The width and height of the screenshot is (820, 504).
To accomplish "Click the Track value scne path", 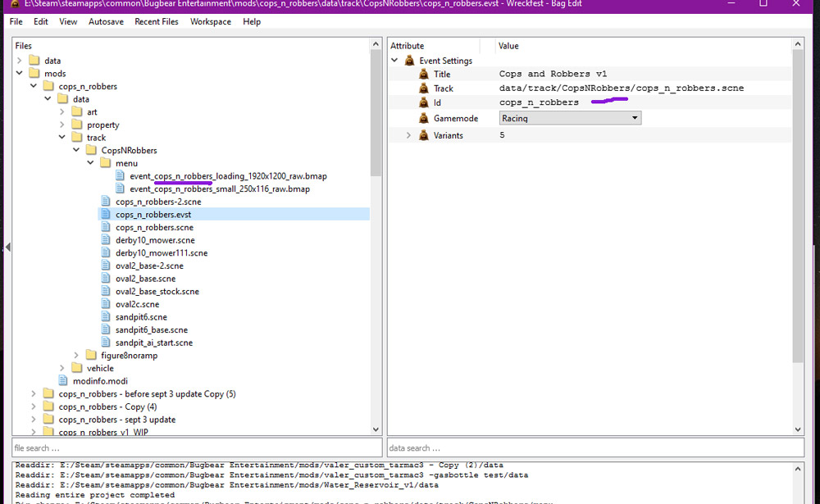I will [622, 88].
